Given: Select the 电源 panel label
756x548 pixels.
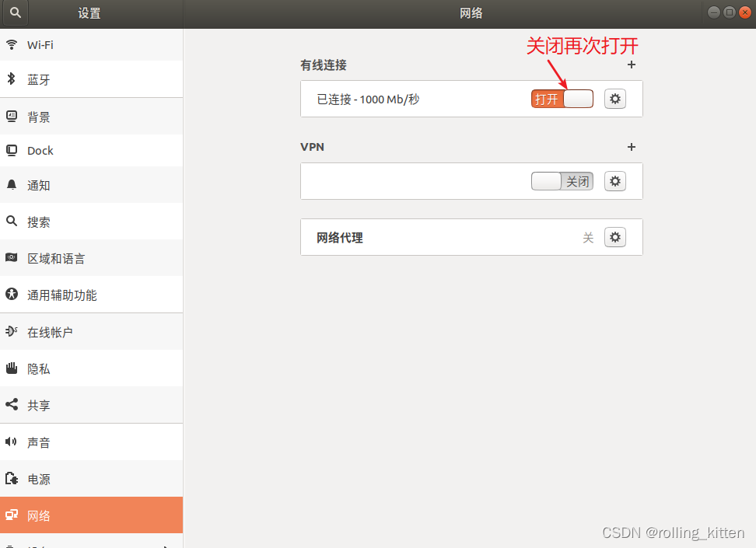Looking at the screenshot, I should pyautogui.click(x=39, y=479).
